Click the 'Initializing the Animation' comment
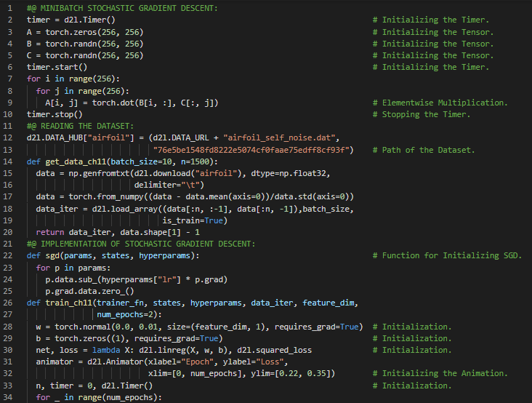This screenshot has height=403, width=532. [x=445, y=373]
